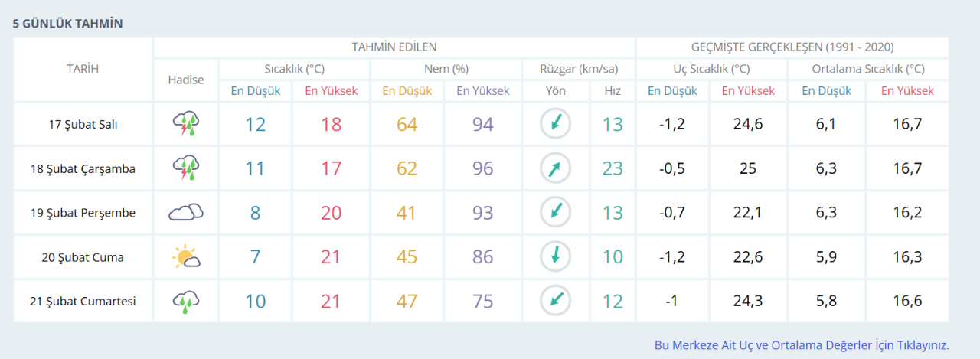Click rain cloud icon for 21 Şubat Cumartesi

point(186,302)
